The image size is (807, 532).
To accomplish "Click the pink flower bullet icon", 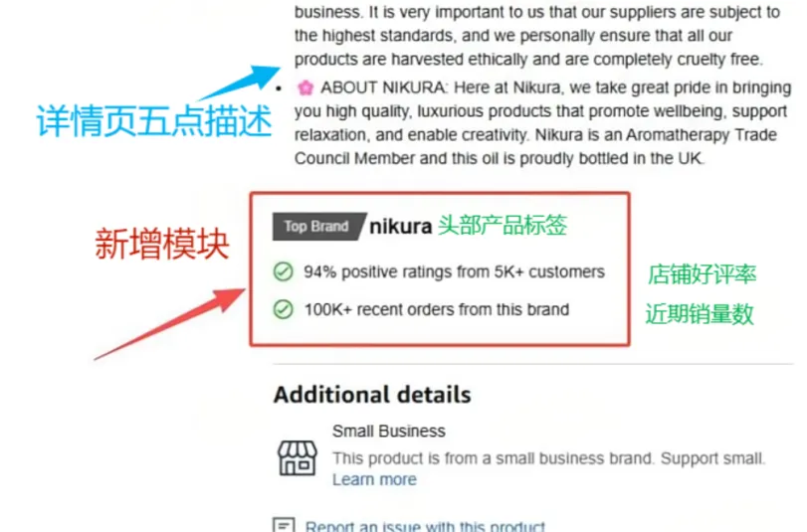I will 305,88.
